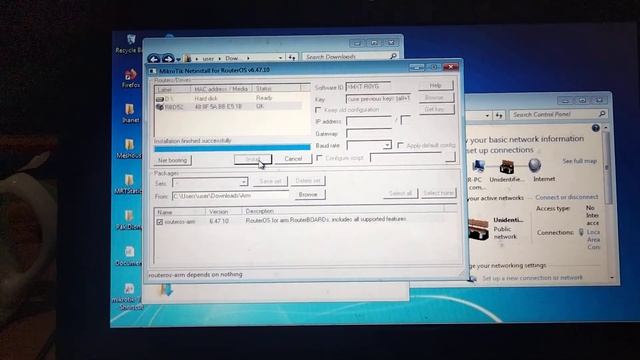Click search magnifier in Control Panel window

[602, 114]
